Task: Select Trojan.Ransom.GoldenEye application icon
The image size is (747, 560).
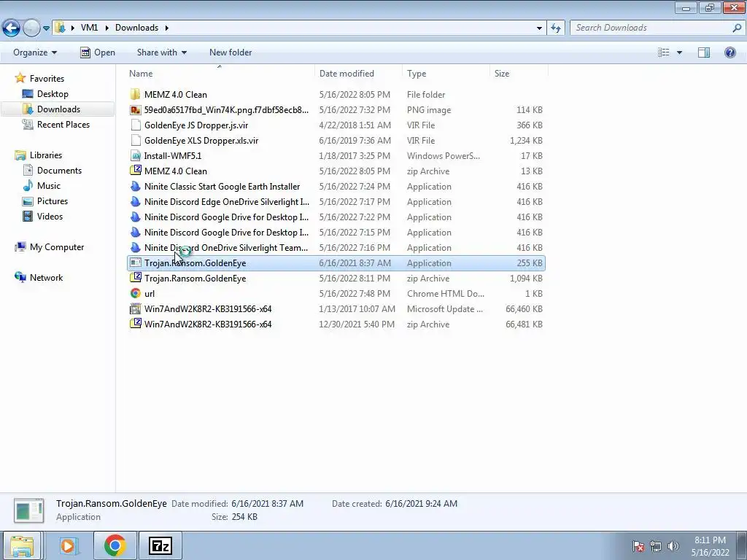Action: (135, 262)
